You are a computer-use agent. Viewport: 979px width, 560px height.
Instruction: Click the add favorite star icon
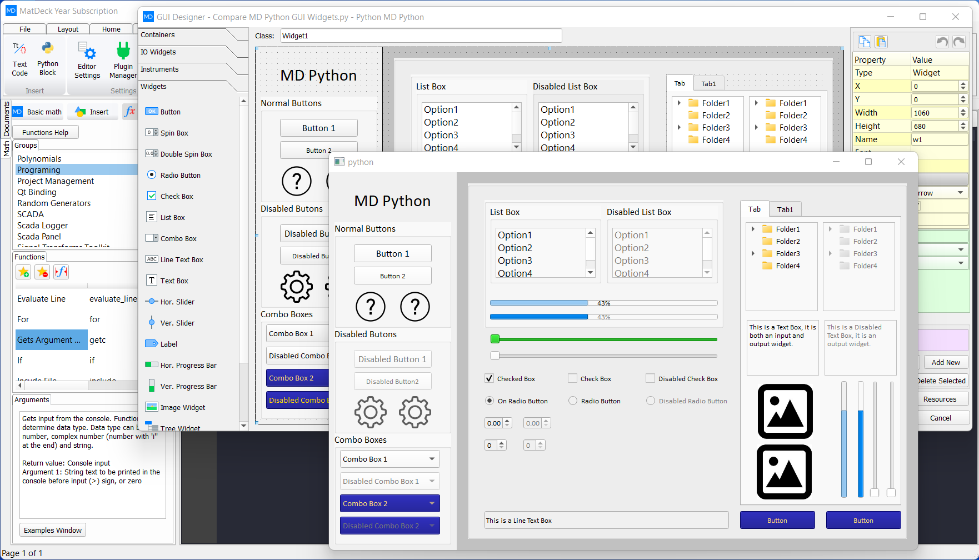(23, 272)
